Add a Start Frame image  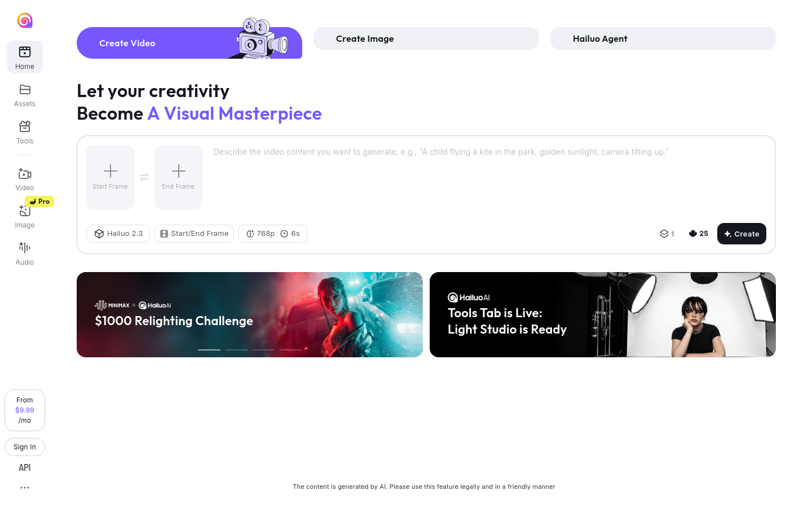coord(111,177)
